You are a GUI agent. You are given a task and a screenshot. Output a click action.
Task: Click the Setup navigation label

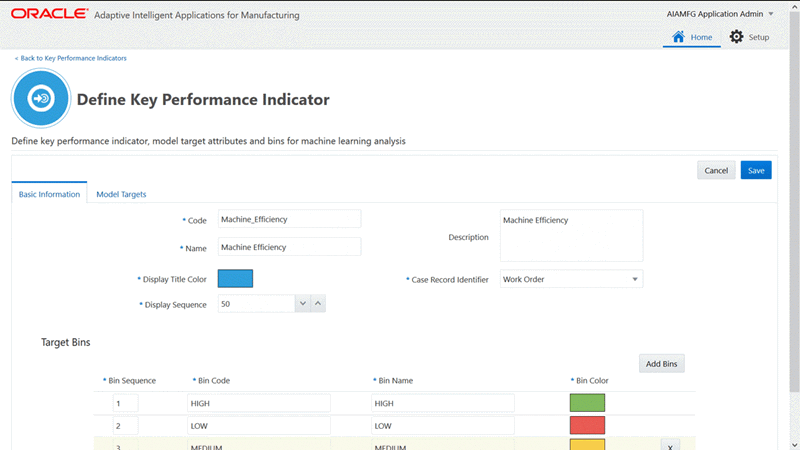[x=759, y=37]
